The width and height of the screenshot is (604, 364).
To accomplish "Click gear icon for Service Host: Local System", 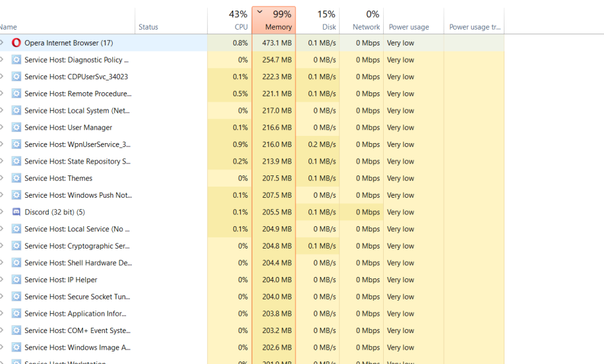I will (16, 111).
